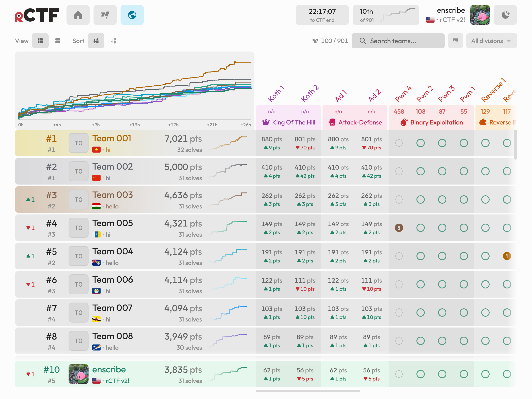Switch to compact list view
532x399 pixels.
[x=58, y=41]
